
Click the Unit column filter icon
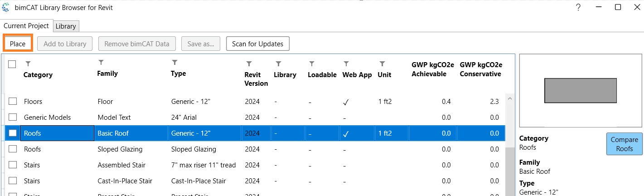[x=382, y=64]
